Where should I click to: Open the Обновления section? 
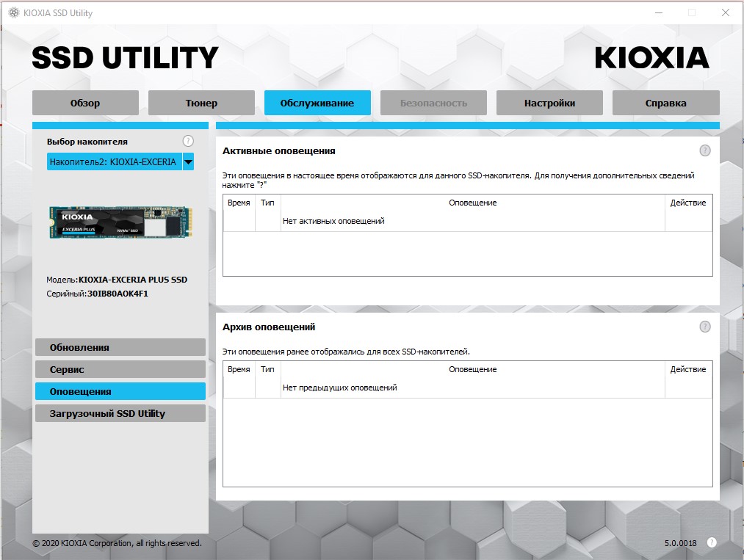tap(120, 347)
